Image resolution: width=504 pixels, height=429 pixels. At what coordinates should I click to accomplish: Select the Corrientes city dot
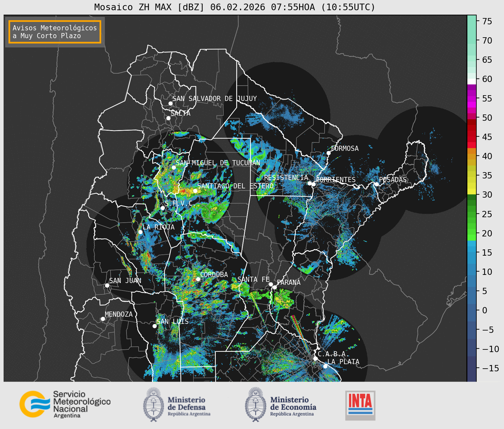point(313,184)
